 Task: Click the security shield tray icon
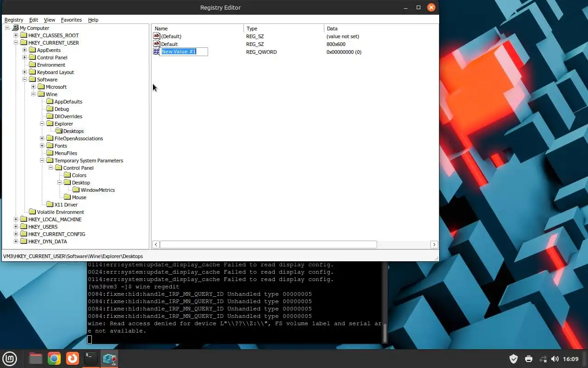click(514, 359)
